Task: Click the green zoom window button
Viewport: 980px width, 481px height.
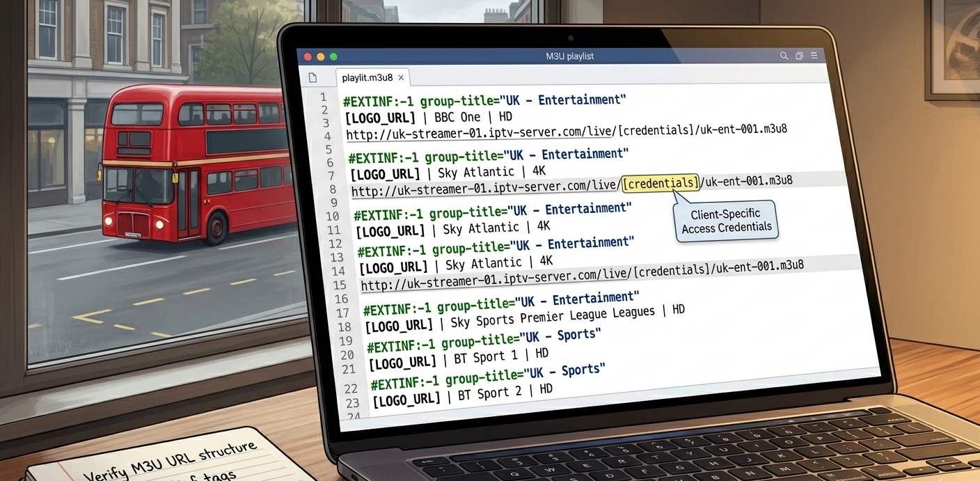Action: point(333,56)
